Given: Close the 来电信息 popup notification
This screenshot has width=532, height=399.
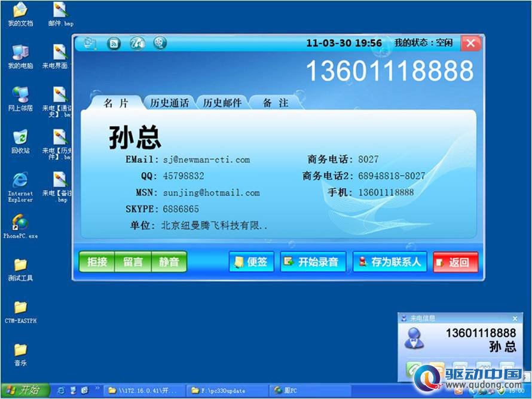Looking at the screenshot, I should 515,318.
